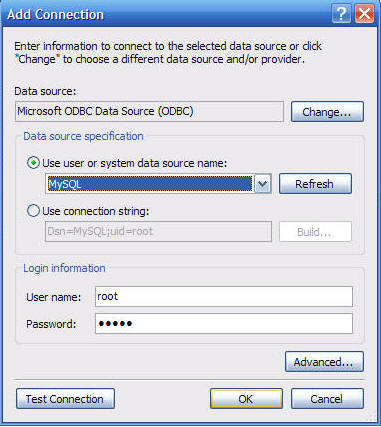The height and width of the screenshot is (427, 381).
Task: Expand the data source name dropdown arrow
Action: pyautogui.click(x=263, y=184)
